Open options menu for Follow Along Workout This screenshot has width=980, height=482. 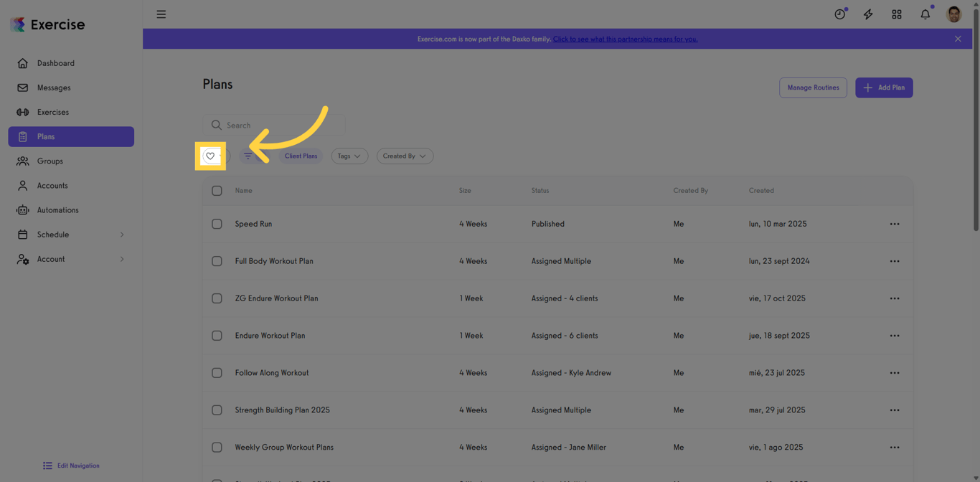[x=895, y=373]
